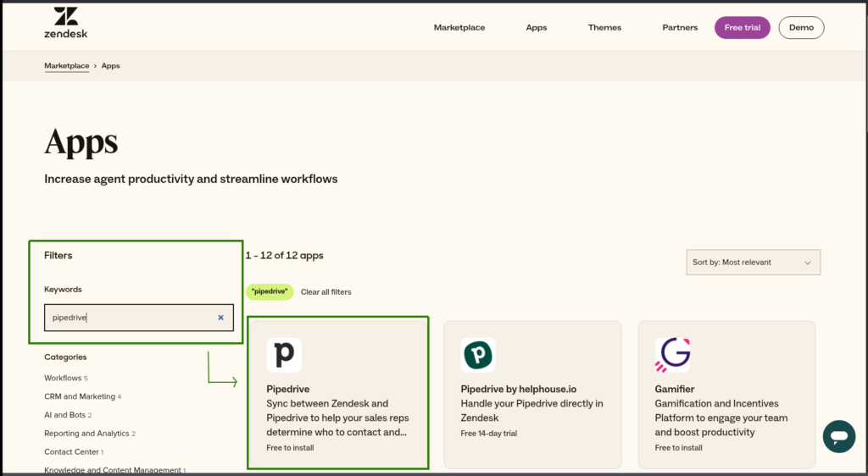This screenshot has width=868, height=476.
Task: Click "Free to install" on Gamifier card
Action: 679,448
